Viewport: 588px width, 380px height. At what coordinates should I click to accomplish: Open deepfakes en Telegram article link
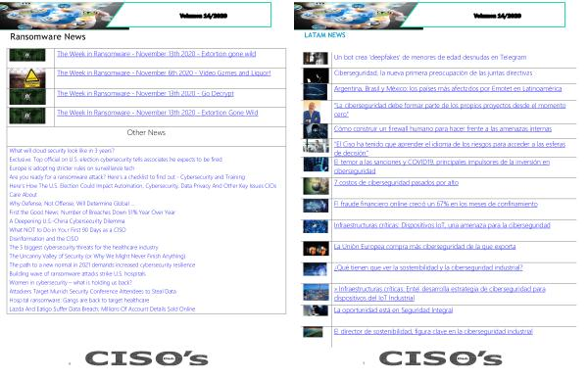pyautogui.click(x=430, y=58)
